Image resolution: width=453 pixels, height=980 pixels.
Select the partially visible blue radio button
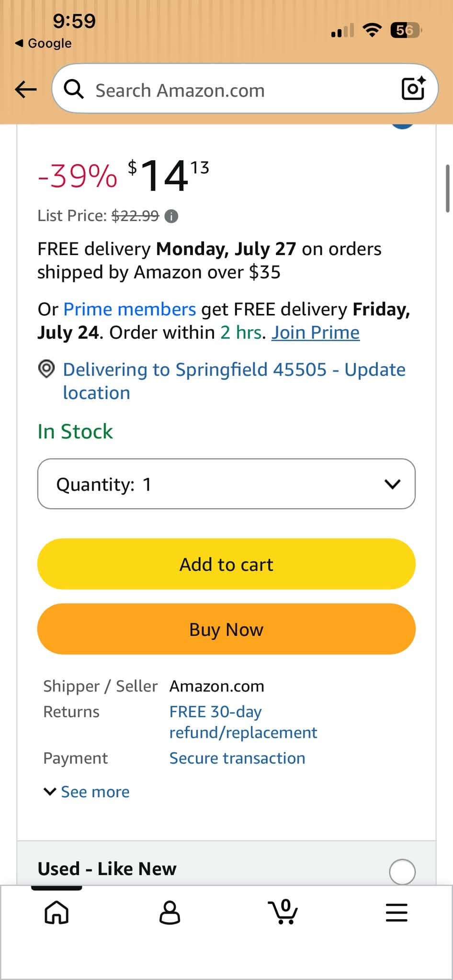[402, 126]
